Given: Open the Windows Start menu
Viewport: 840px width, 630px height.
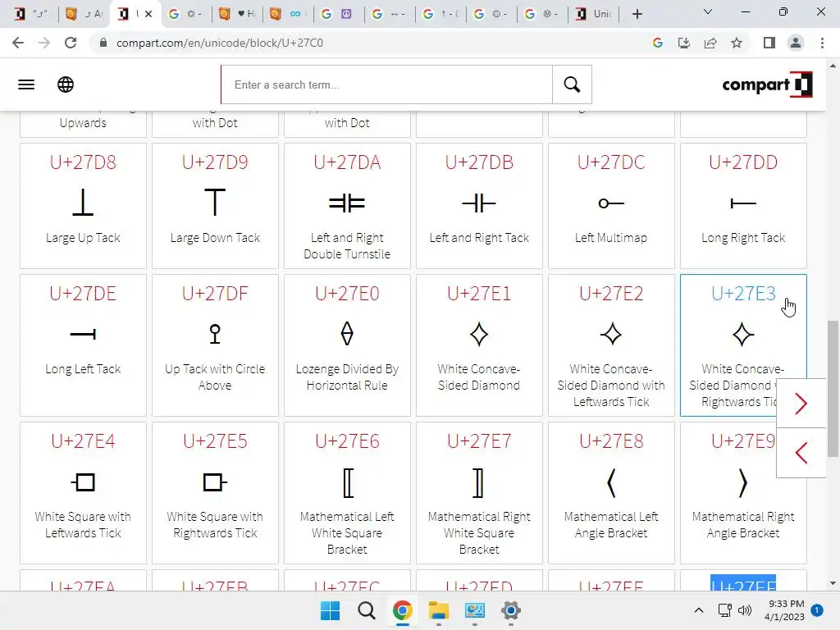Looking at the screenshot, I should pyautogui.click(x=330, y=610).
